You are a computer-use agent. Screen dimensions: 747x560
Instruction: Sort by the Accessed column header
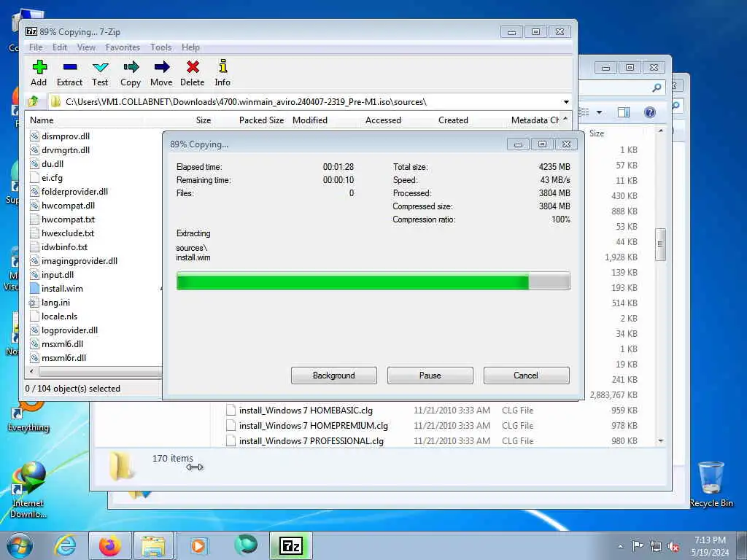pos(383,120)
